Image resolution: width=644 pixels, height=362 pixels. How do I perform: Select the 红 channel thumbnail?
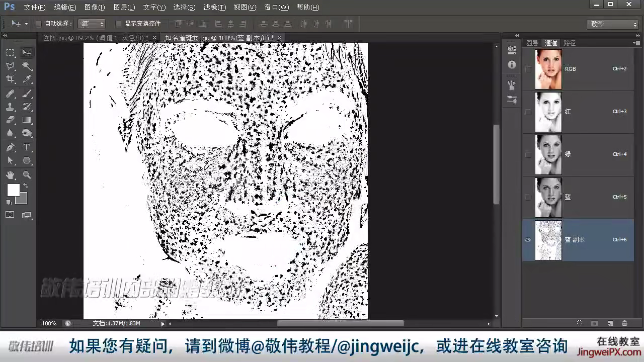pos(548,112)
